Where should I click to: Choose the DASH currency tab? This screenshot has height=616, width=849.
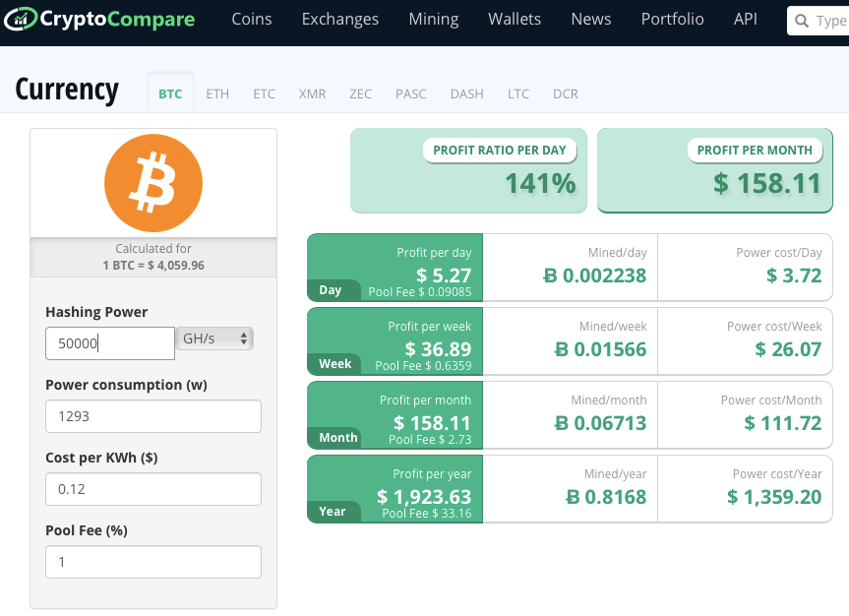pyautogui.click(x=466, y=94)
